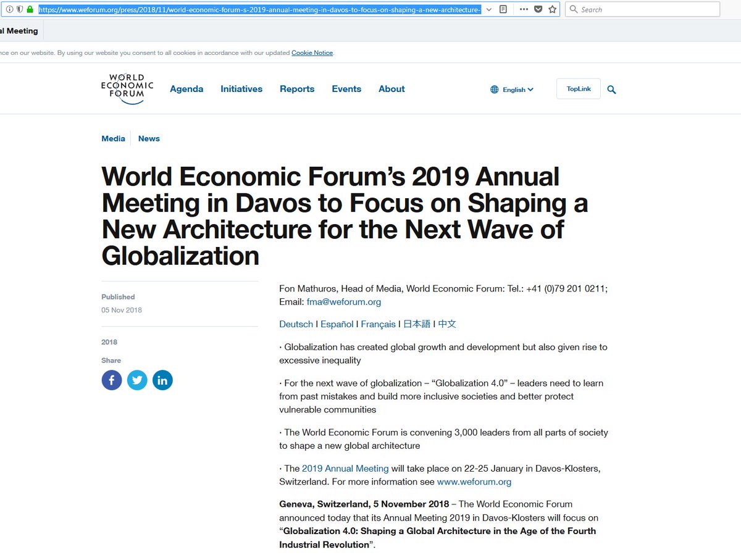Go to the World Economic Forum logo home
741x560 pixels.
point(127,89)
